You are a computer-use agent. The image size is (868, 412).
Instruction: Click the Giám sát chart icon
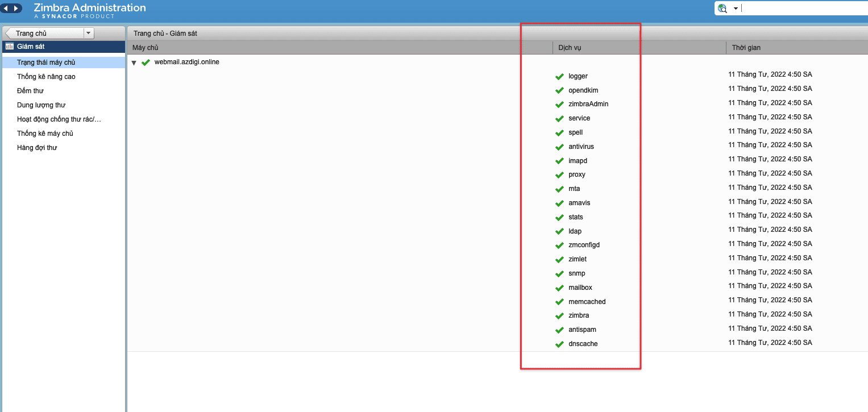9,47
